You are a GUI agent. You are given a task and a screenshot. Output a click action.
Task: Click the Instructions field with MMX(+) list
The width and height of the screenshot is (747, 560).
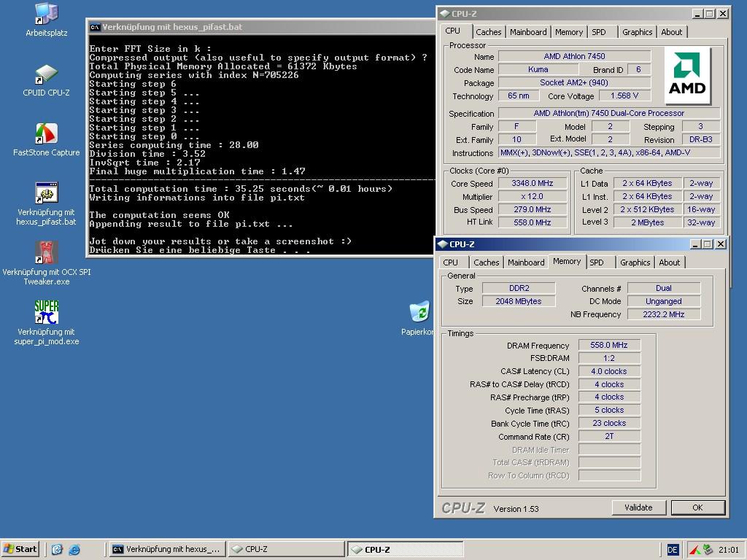coord(609,153)
